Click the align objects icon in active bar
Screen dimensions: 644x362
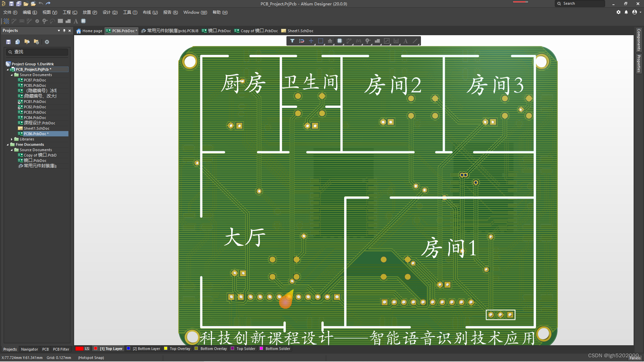coord(330,41)
